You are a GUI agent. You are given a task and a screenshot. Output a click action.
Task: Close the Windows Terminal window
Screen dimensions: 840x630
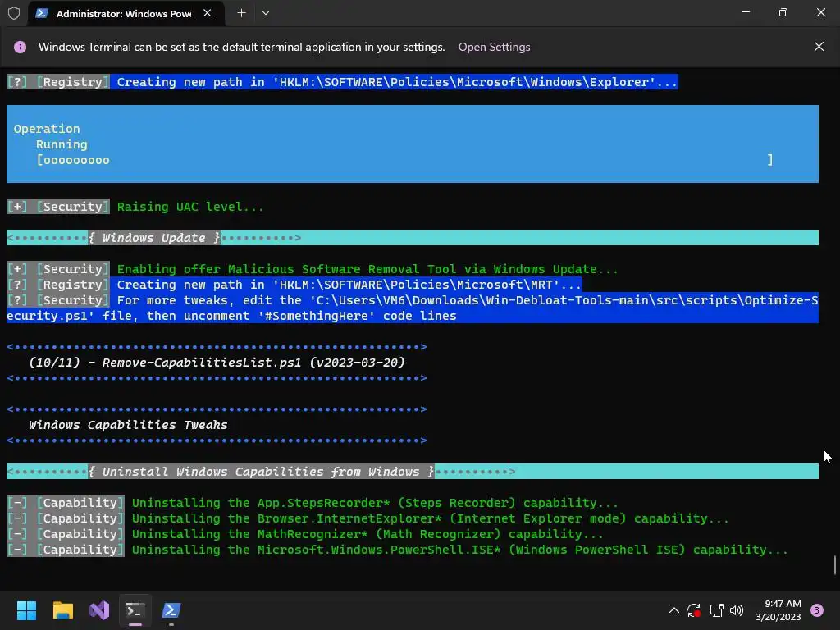pyautogui.click(x=820, y=12)
